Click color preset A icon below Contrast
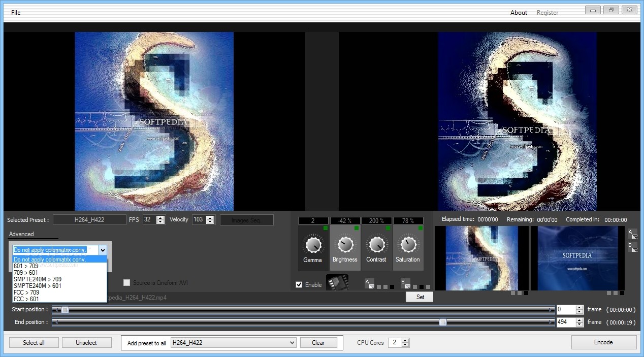The width and height of the screenshot is (644, 357). (x=369, y=283)
